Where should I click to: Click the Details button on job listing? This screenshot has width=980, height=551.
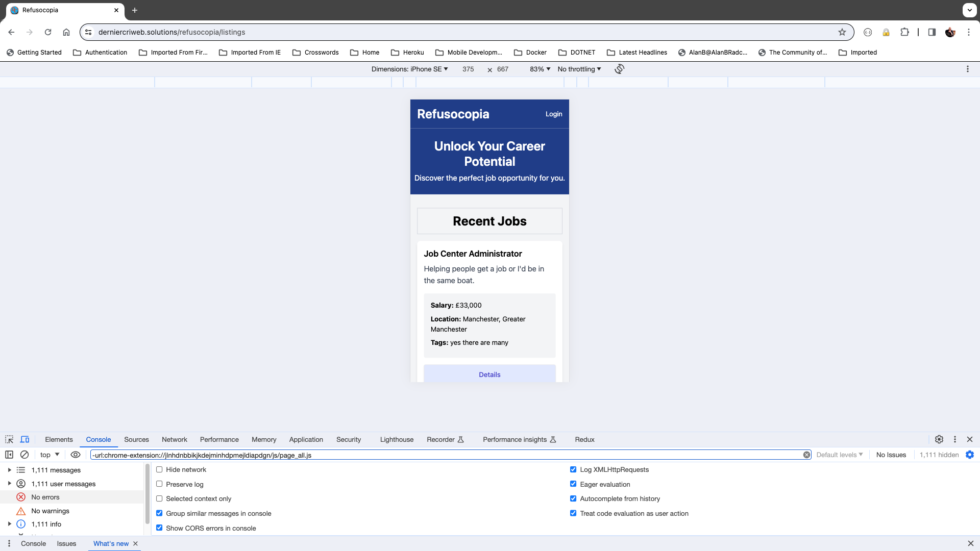[x=489, y=374]
